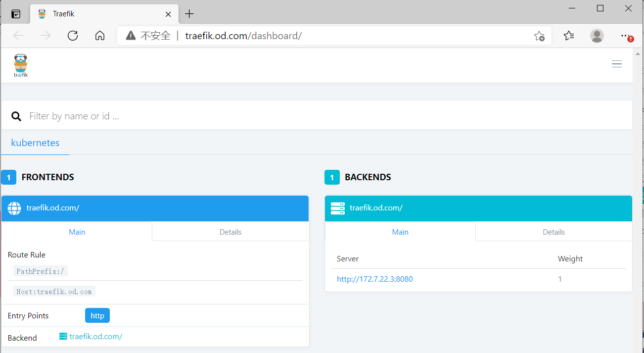Viewport: 644px width, 353px height.
Task: Open the backend Details tab
Action: (x=554, y=232)
